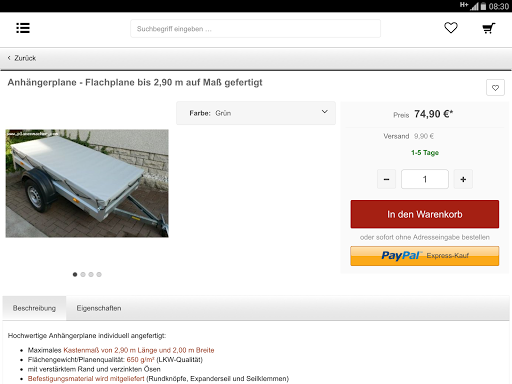Expand the Farbe dropdown chevron arrow
The image size is (512, 384).
click(325, 112)
